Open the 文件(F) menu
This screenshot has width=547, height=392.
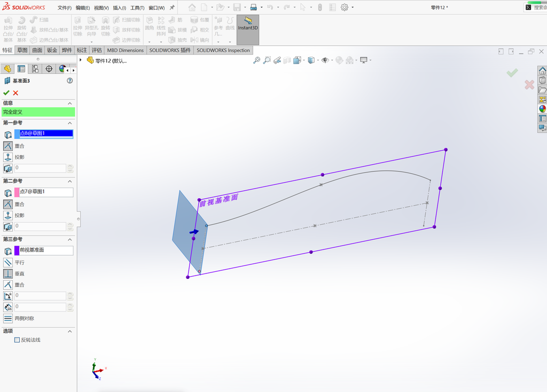tap(65, 7)
